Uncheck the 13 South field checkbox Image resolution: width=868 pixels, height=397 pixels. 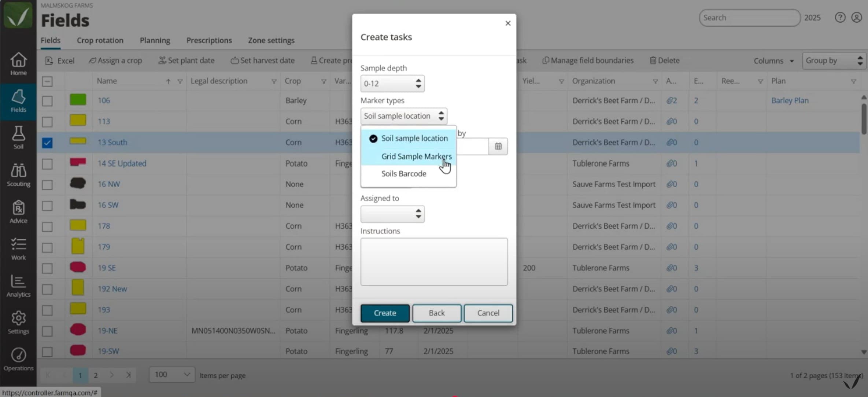point(47,143)
